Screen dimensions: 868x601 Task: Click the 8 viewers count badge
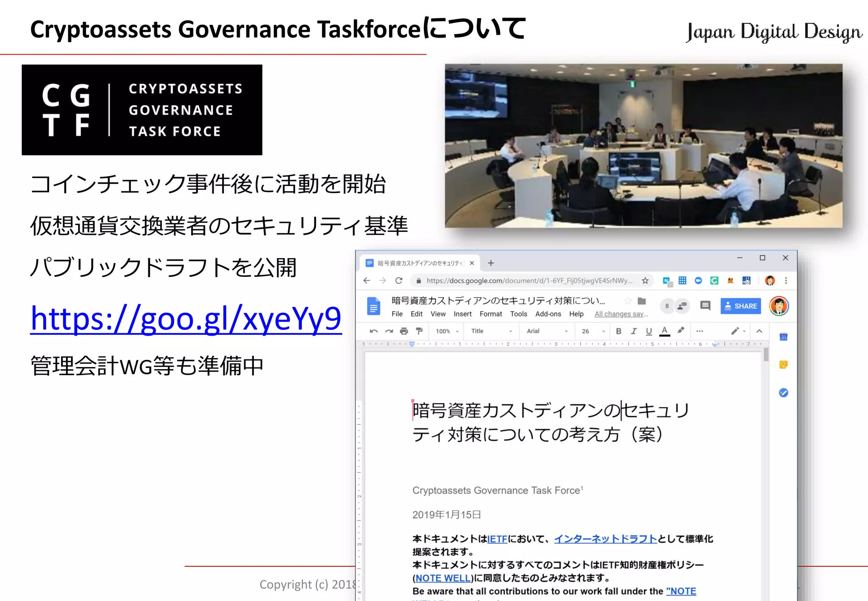coord(667,306)
